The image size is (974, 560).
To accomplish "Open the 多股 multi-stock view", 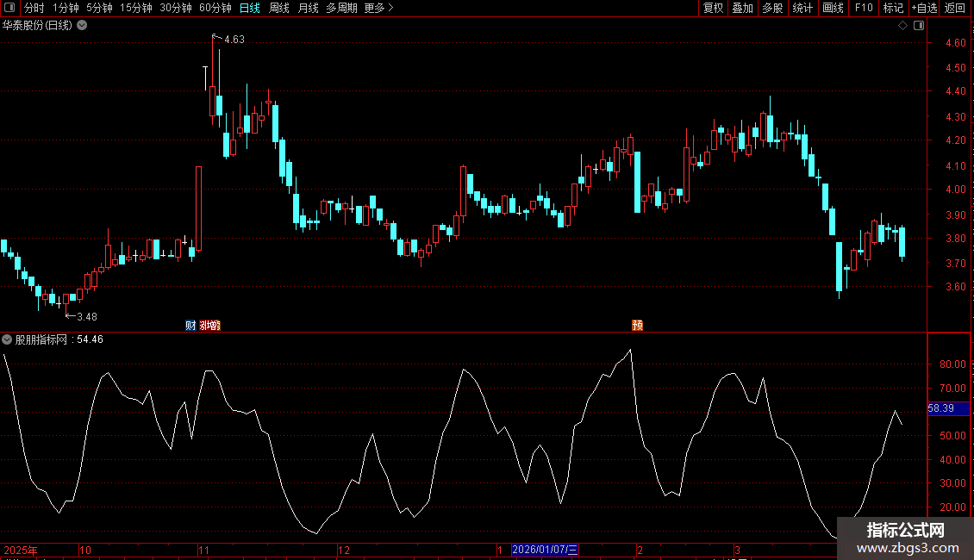I will point(772,8).
